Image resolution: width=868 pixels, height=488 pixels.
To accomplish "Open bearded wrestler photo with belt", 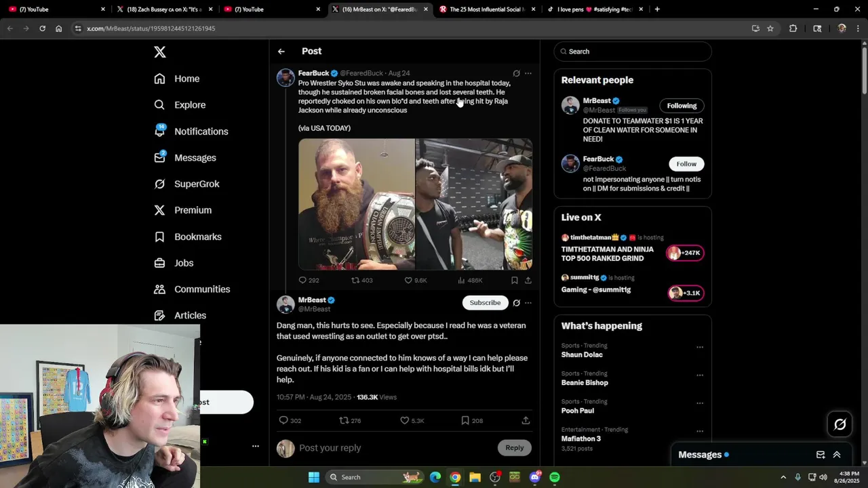I will (x=357, y=204).
